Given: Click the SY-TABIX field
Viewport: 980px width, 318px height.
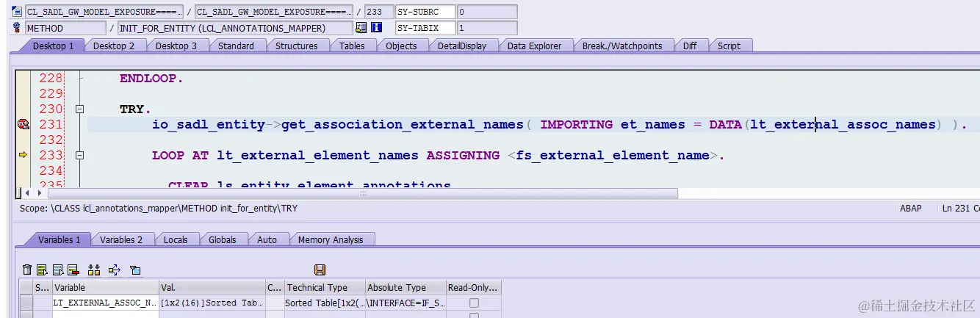Looking at the screenshot, I should click(425, 28).
